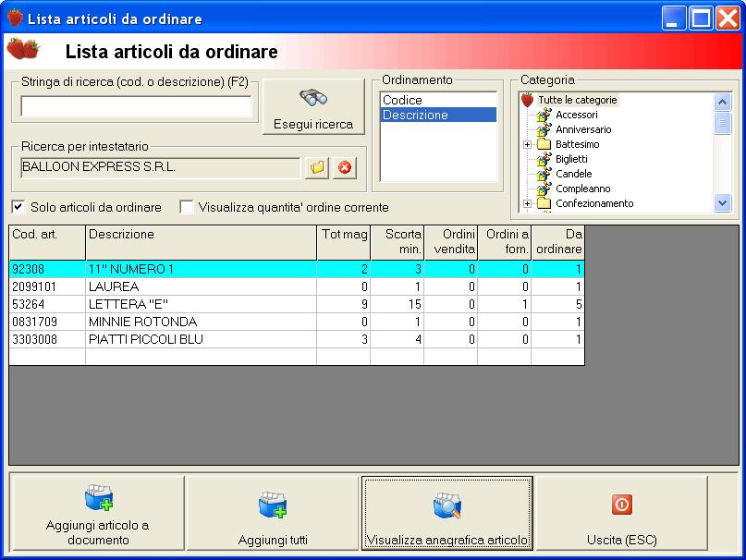Screen dimensions: 746x560
Task: Click the binoculars Esegui ricerca icon
Action: pos(313,98)
